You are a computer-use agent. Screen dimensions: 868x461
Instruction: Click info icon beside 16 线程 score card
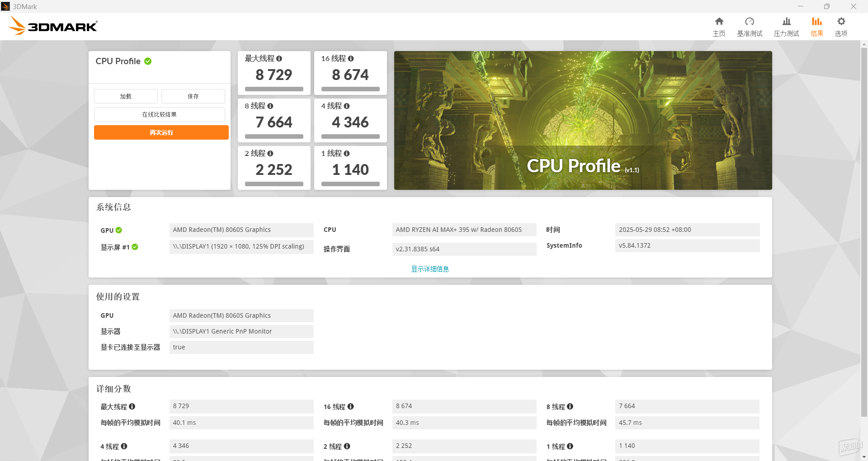click(x=351, y=59)
